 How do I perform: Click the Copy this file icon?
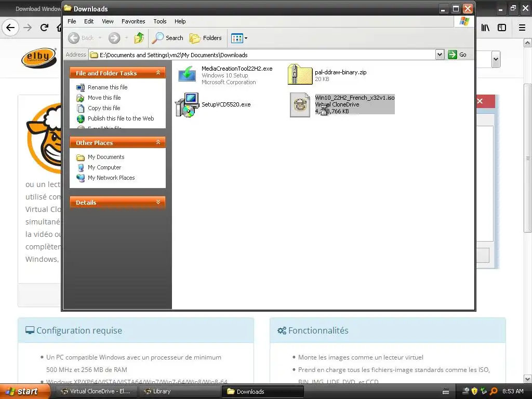pyautogui.click(x=81, y=109)
